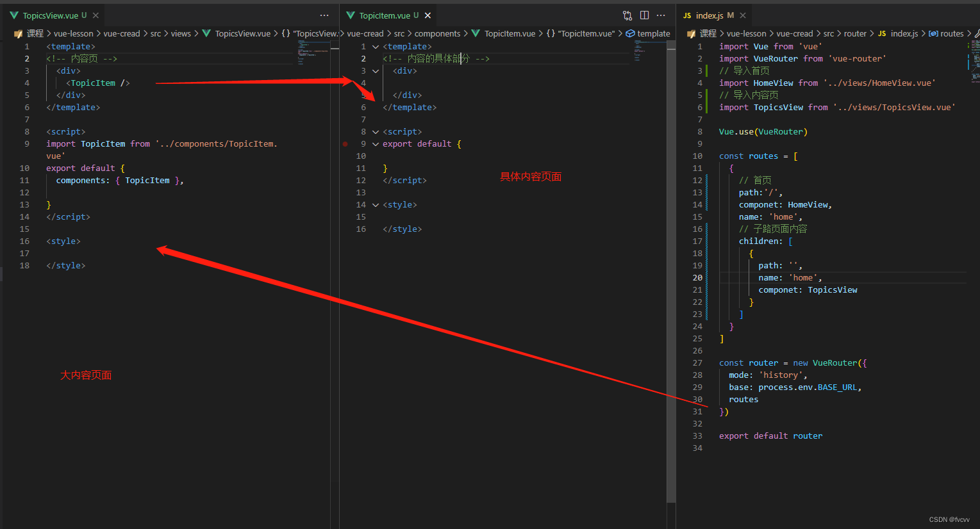Viewport: 980px width, 529px height.
Task: Click 'vue-lesson' breadcrumb in index.js editor
Action: click(747, 33)
